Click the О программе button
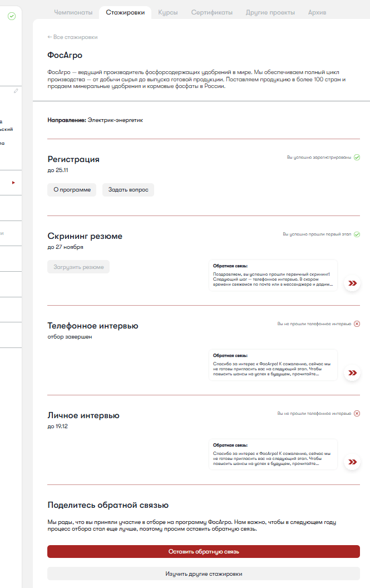The image size is (370, 588). (x=72, y=190)
